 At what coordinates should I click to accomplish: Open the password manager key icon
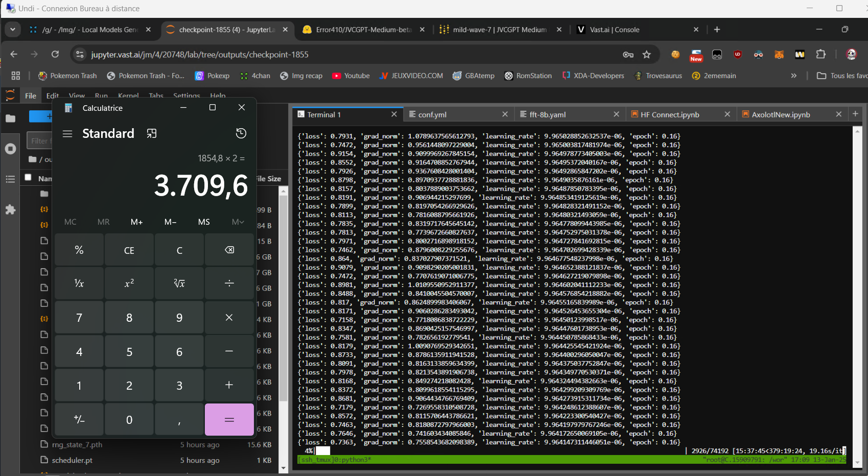click(x=628, y=55)
